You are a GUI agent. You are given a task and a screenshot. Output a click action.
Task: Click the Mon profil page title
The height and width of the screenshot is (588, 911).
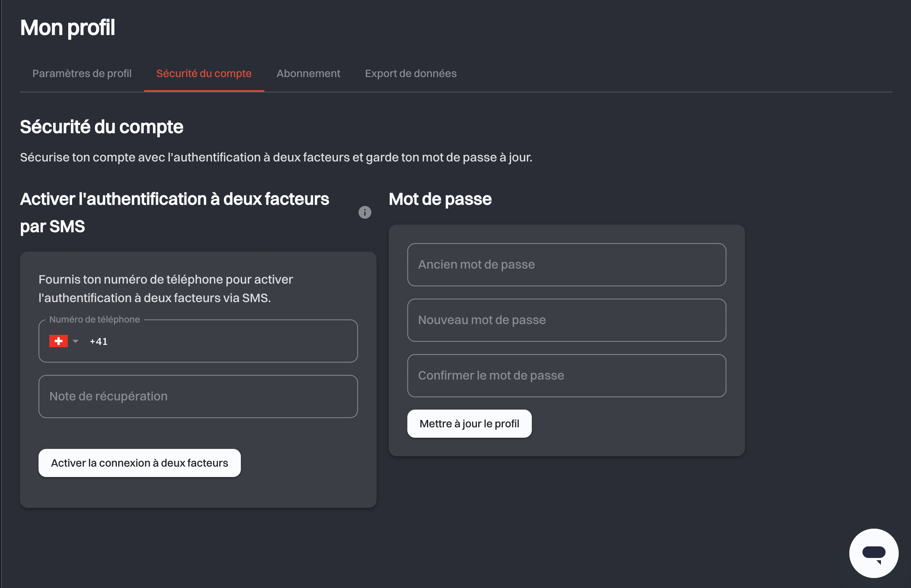click(x=67, y=28)
